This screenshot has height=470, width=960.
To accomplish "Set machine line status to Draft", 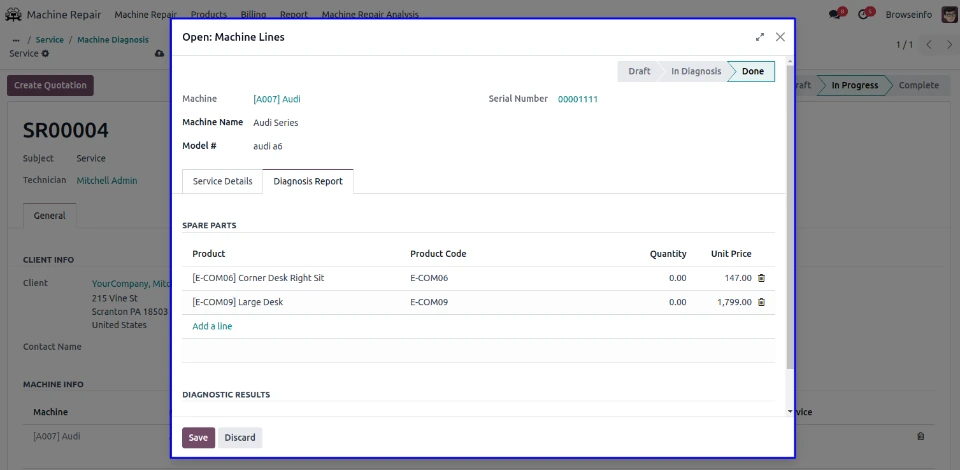I will [639, 72].
